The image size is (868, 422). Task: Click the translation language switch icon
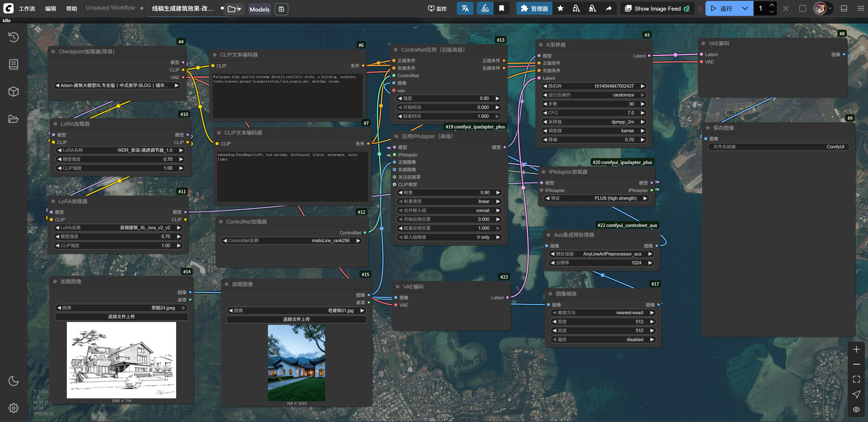pyautogui.click(x=465, y=8)
